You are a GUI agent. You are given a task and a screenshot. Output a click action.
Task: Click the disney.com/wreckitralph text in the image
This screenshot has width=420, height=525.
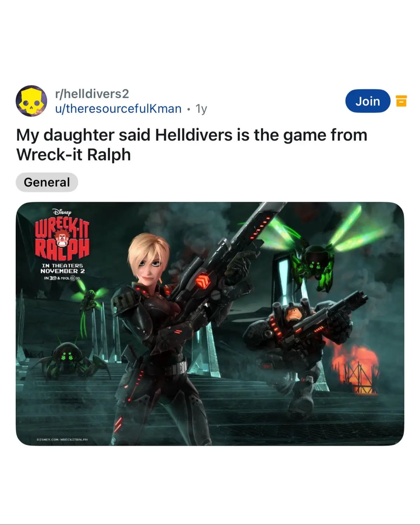point(62,439)
